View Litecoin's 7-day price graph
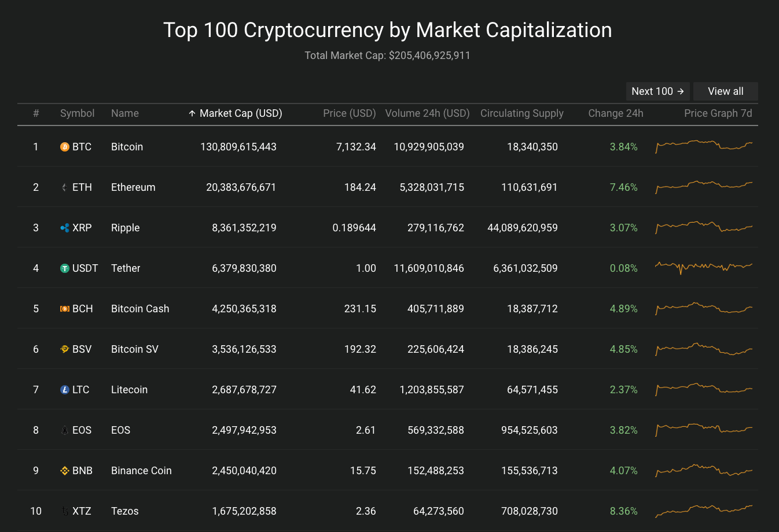Viewport: 779px width, 532px height. [704, 389]
